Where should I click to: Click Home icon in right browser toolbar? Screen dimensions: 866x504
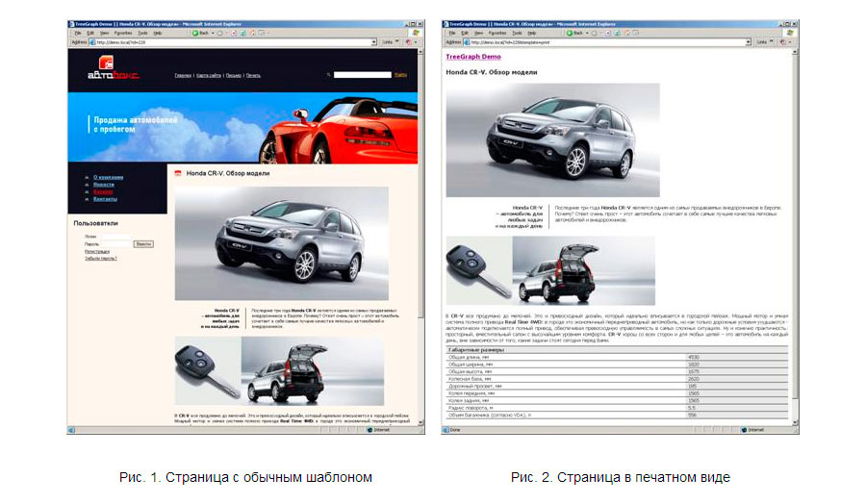coord(627,33)
